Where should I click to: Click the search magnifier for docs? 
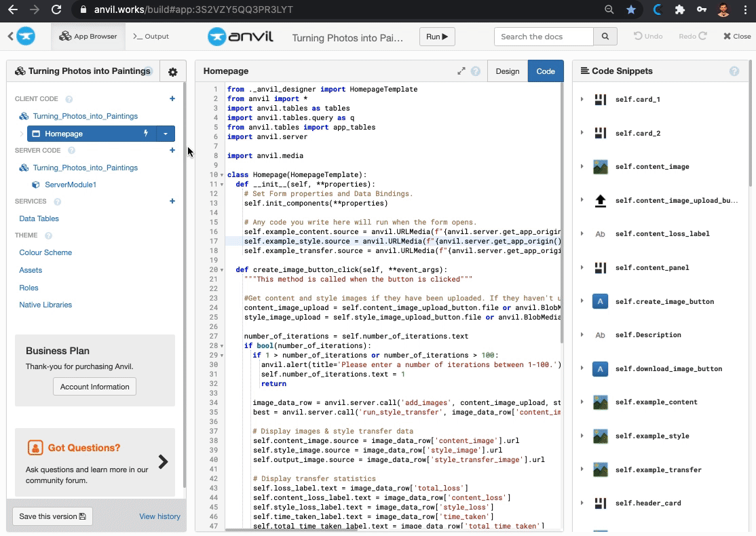pos(604,36)
